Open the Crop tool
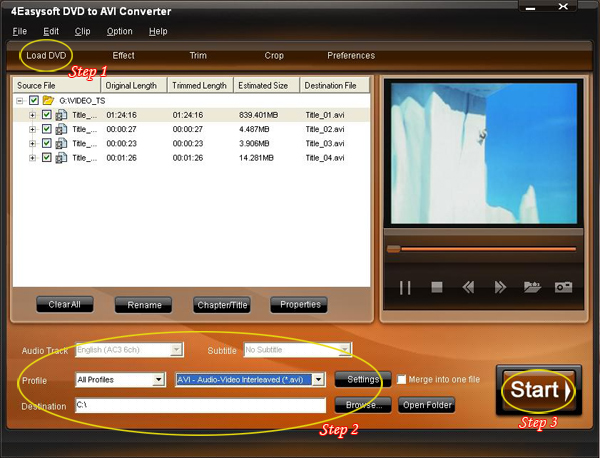 coord(274,55)
